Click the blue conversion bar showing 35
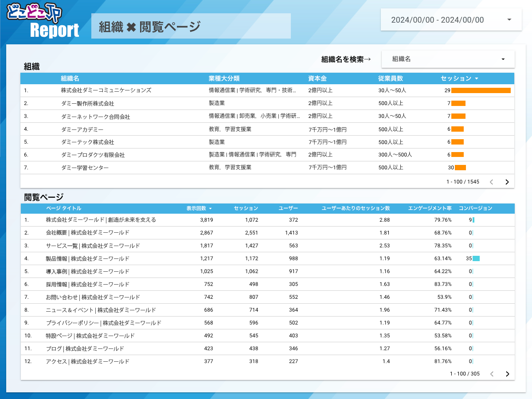Image resolution: width=532 pixels, height=399 pixels. click(476, 258)
